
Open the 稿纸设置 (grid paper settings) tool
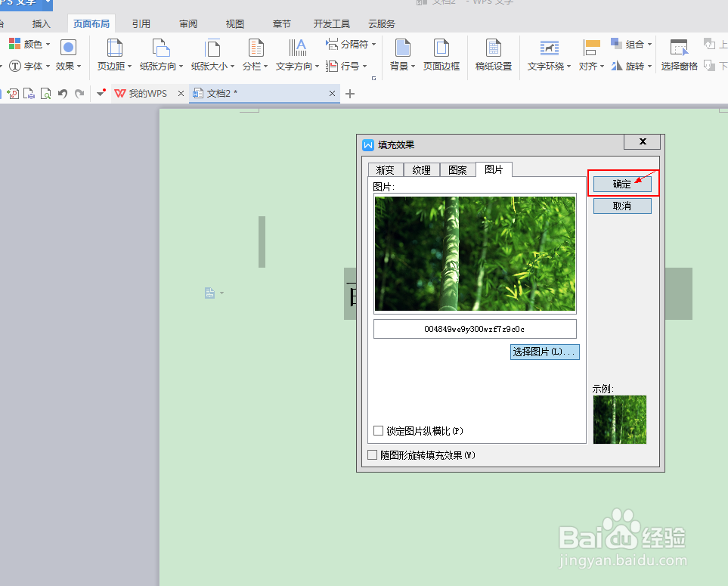(x=493, y=54)
